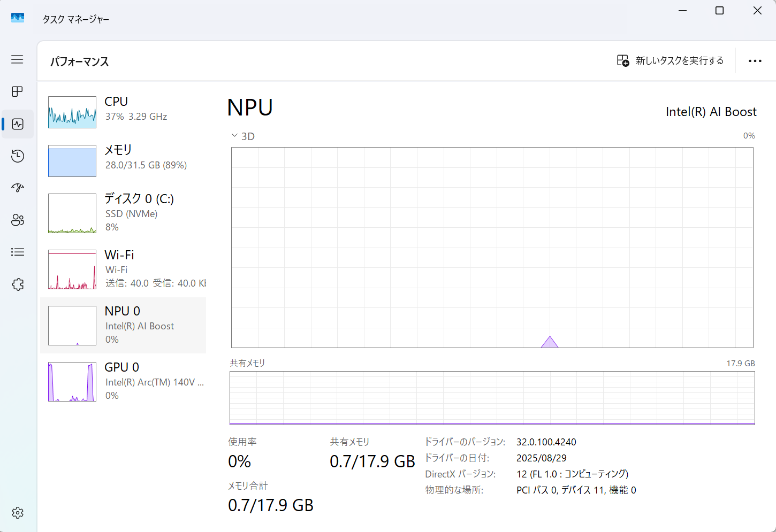Click the run-new-task icon
776x532 pixels.
click(623, 60)
